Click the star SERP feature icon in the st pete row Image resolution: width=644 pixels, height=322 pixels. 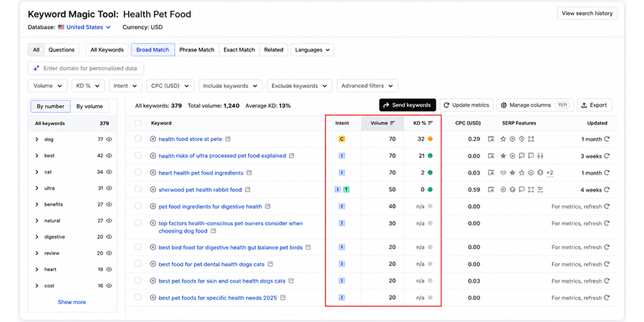[x=503, y=139]
